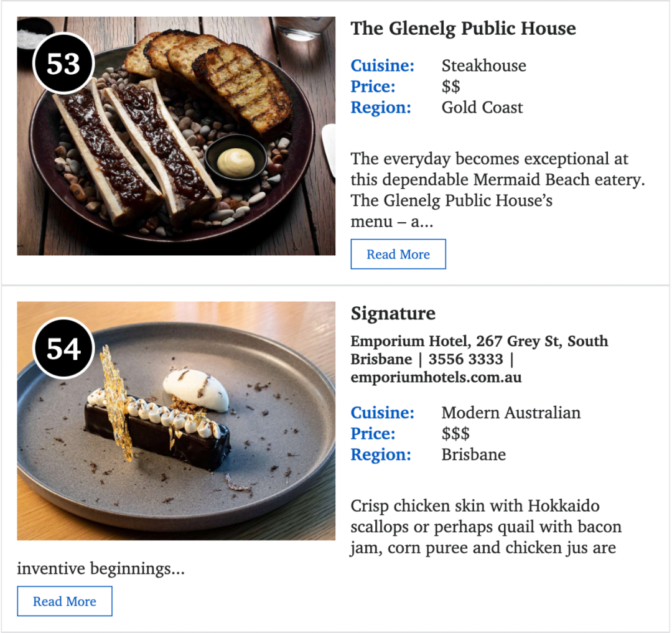Open The Glenelg Public House heading
The width and height of the screenshot is (672, 633).
pos(463,29)
